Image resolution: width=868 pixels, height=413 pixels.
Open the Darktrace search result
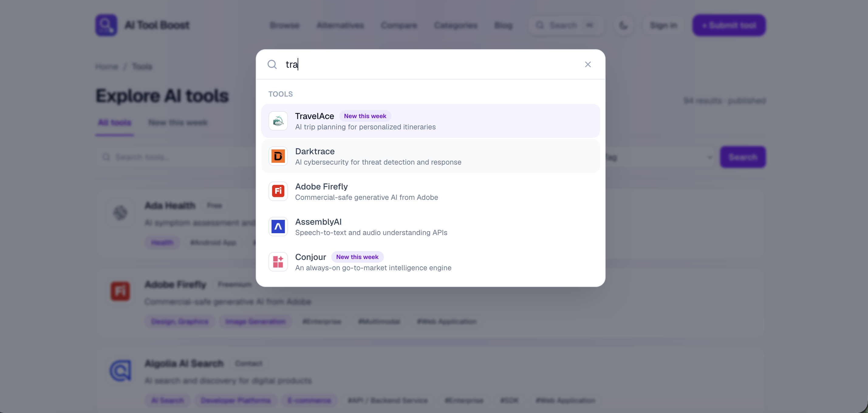pyautogui.click(x=430, y=156)
